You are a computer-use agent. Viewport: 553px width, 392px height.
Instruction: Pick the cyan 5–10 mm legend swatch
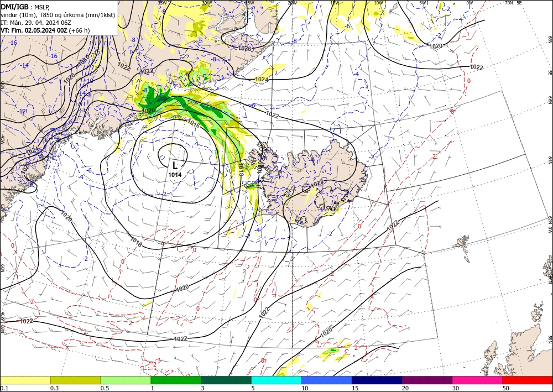276,380
